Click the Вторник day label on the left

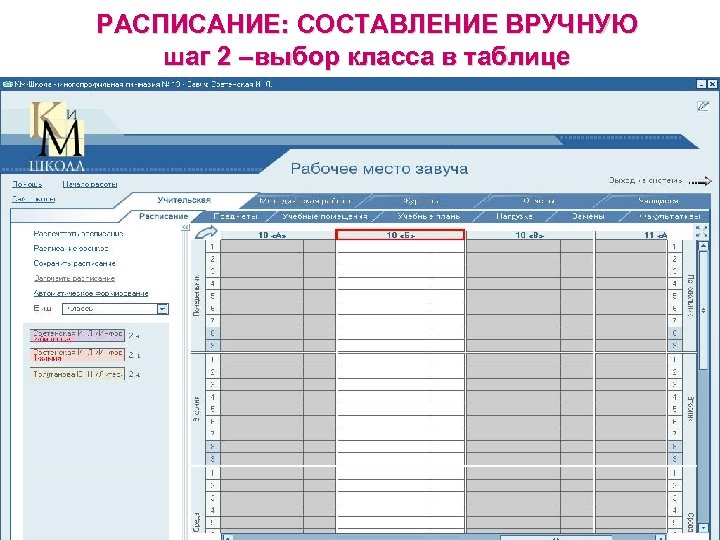click(x=197, y=409)
